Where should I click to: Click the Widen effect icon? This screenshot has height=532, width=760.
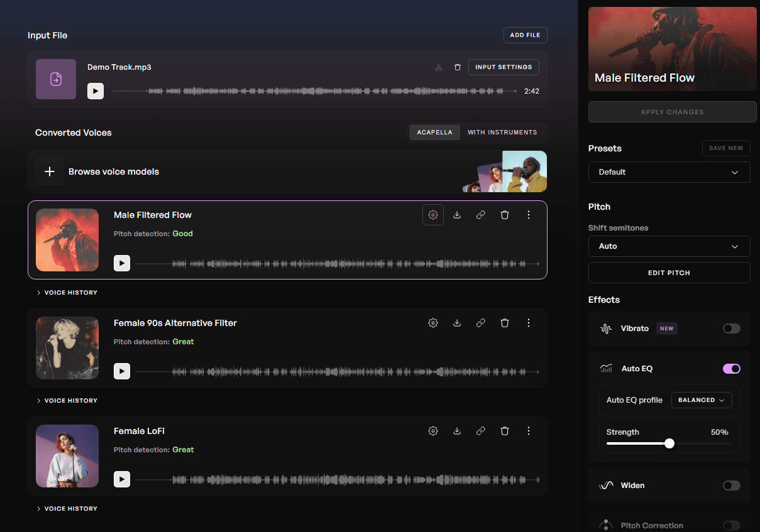(606, 486)
